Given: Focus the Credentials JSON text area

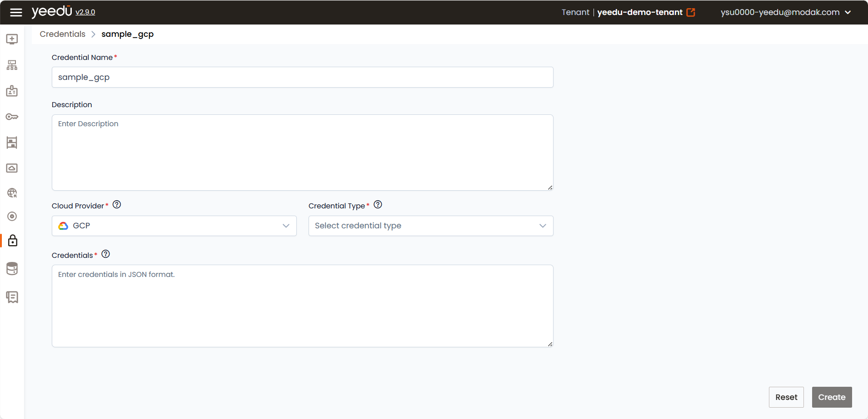Looking at the screenshot, I should pos(303,306).
